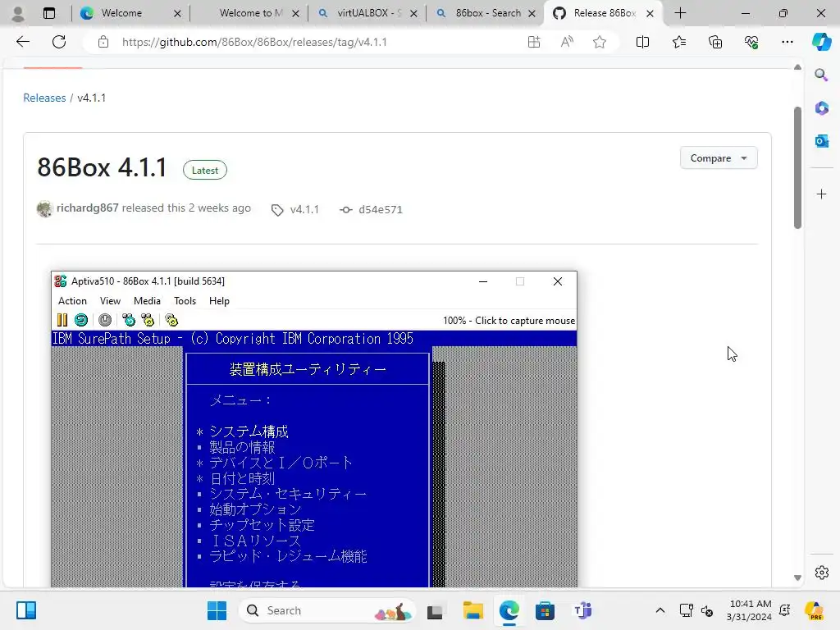This screenshot has width=840, height=630.
Task: Open sidebar search tool
Action: point(821,75)
